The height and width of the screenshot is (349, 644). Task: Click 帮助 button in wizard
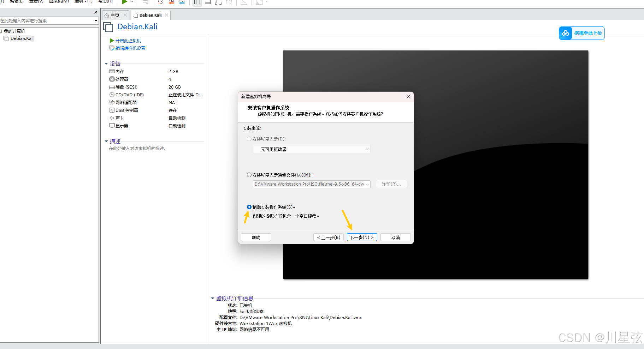click(x=256, y=237)
